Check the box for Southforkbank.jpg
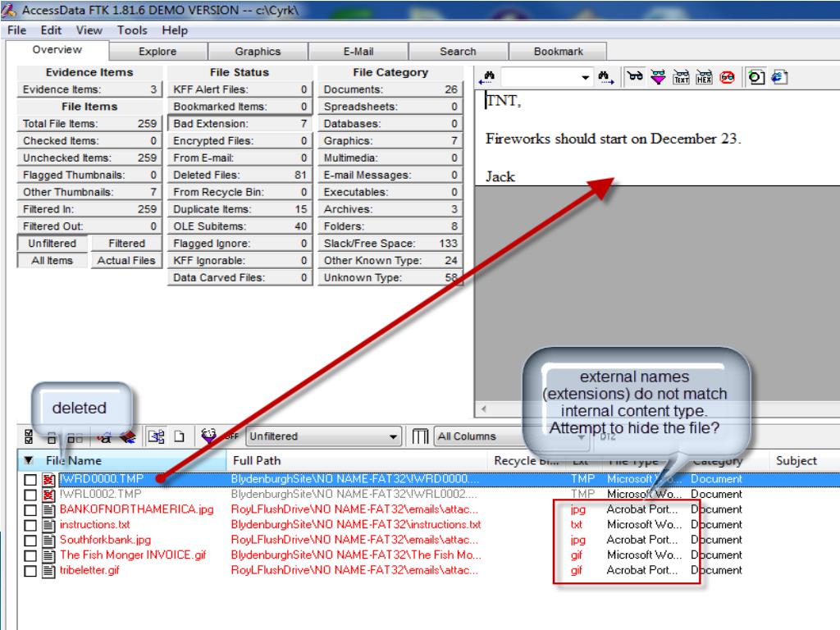 pyautogui.click(x=30, y=540)
